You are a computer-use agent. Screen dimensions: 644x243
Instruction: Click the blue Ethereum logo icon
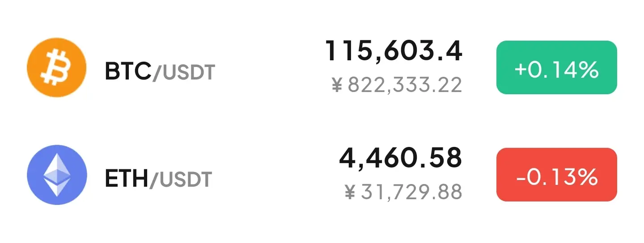[x=56, y=175]
